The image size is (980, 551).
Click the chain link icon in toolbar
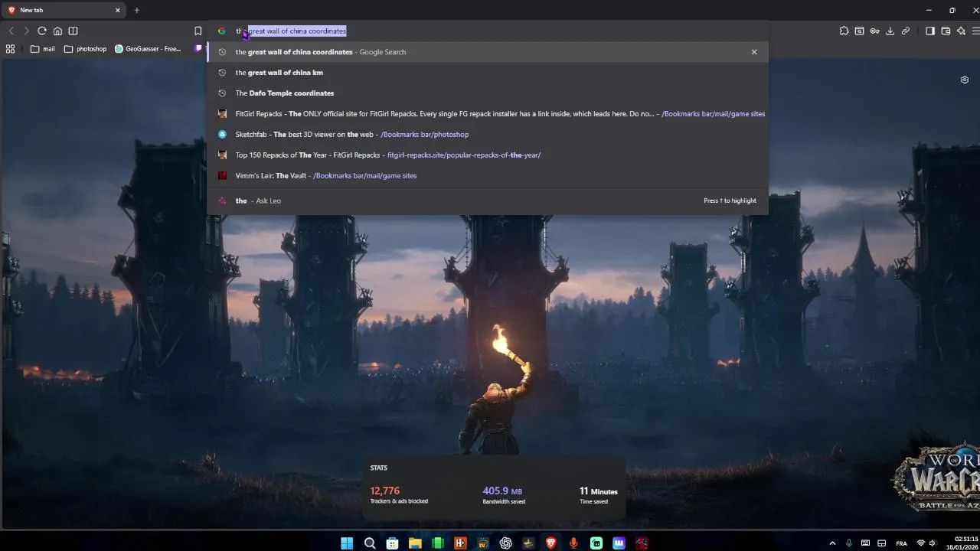(x=906, y=31)
